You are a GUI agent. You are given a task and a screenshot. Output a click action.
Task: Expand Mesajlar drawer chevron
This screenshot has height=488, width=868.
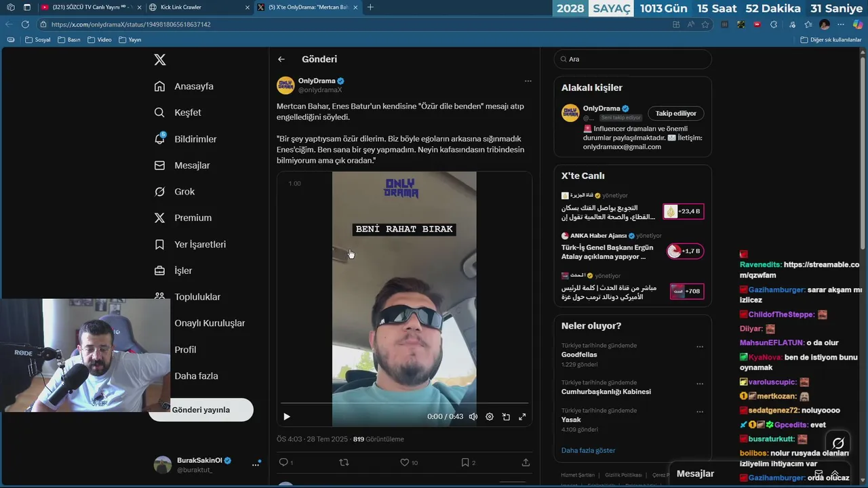tap(835, 474)
